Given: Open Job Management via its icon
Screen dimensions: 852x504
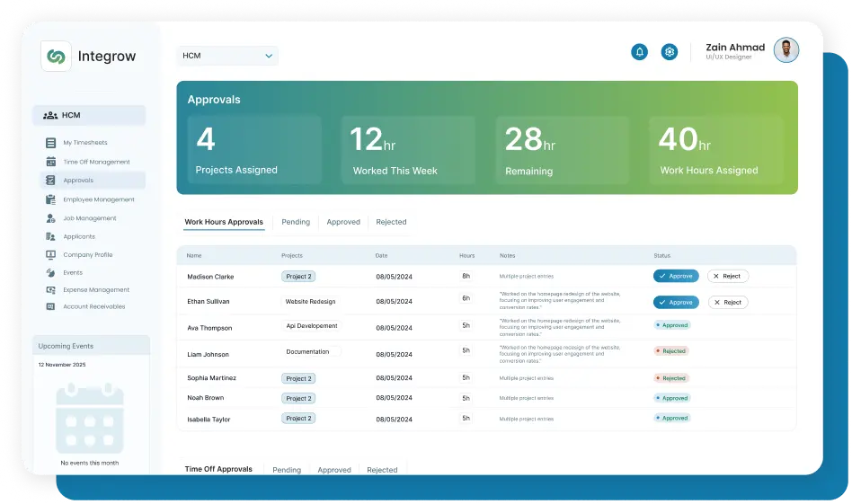Looking at the screenshot, I should click(51, 218).
